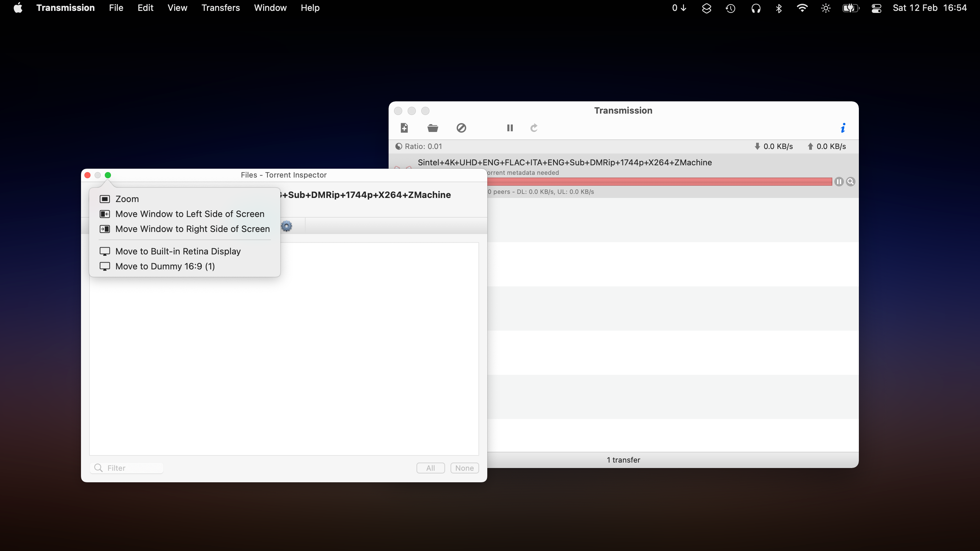Toggle the blue Inspector info icon
Screen dimensions: 980x551
843,128
